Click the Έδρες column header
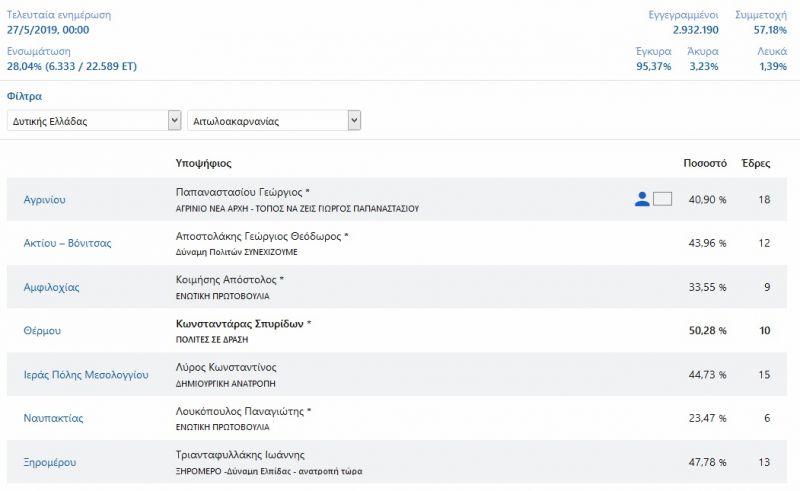 (756, 163)
